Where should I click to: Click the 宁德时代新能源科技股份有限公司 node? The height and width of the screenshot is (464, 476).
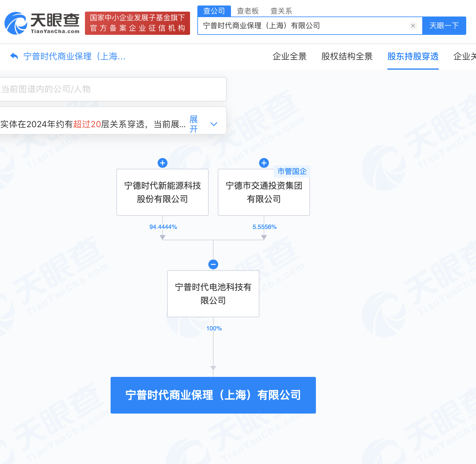pyautogui.click(x=163, y=192)
